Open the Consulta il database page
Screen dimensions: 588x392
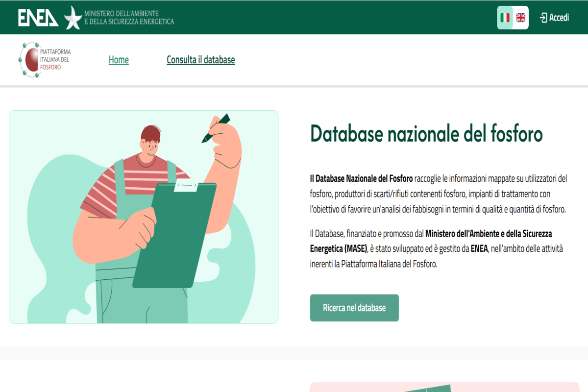point(201,60)
